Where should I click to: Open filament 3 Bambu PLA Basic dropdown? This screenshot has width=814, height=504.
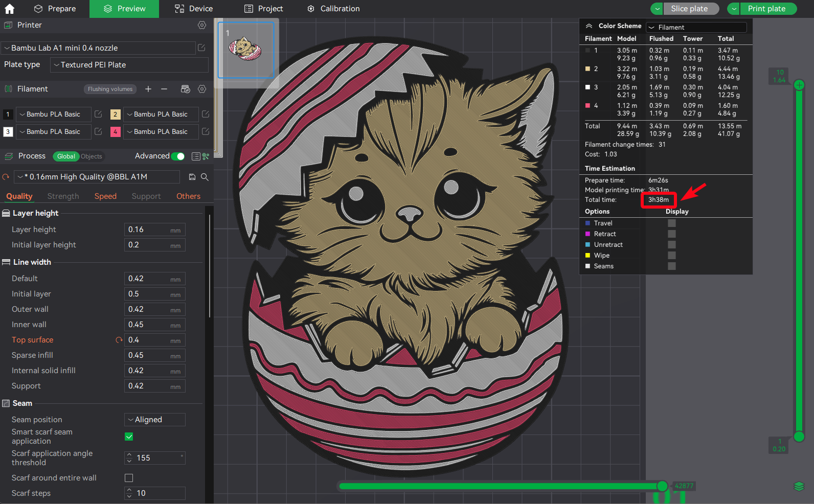(x=54, y=132)
